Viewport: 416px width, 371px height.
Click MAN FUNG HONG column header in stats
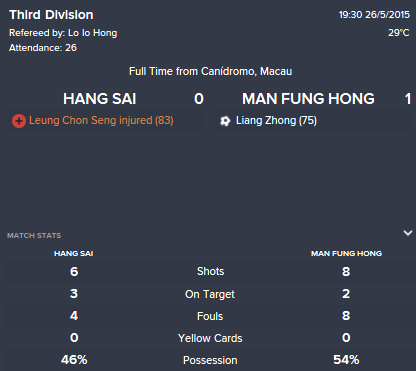pos(346,253)
